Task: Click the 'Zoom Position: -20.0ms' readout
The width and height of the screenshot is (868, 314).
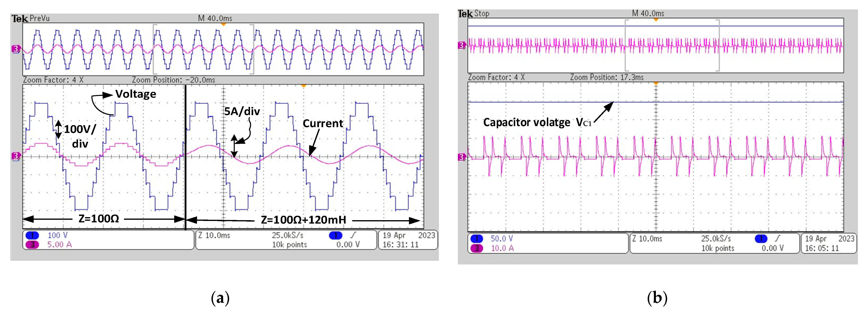Action: coord(173,80)
